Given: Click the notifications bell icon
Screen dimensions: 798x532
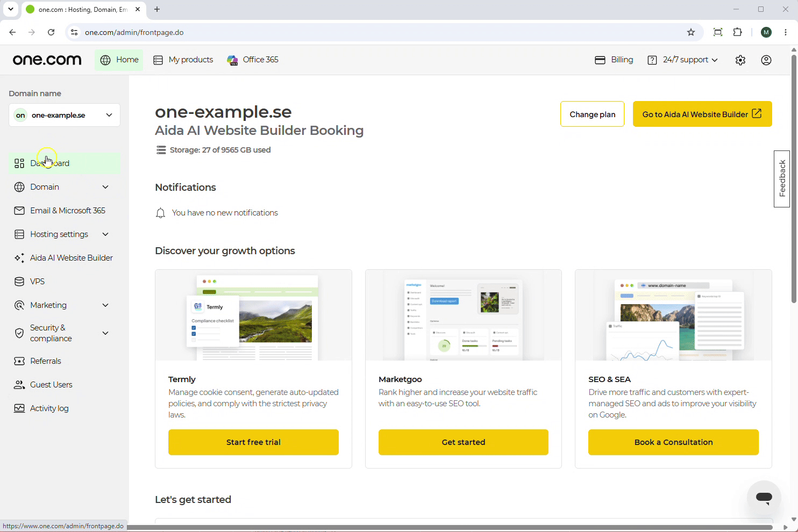Looking at the screenshot, I should coord(160,213).
